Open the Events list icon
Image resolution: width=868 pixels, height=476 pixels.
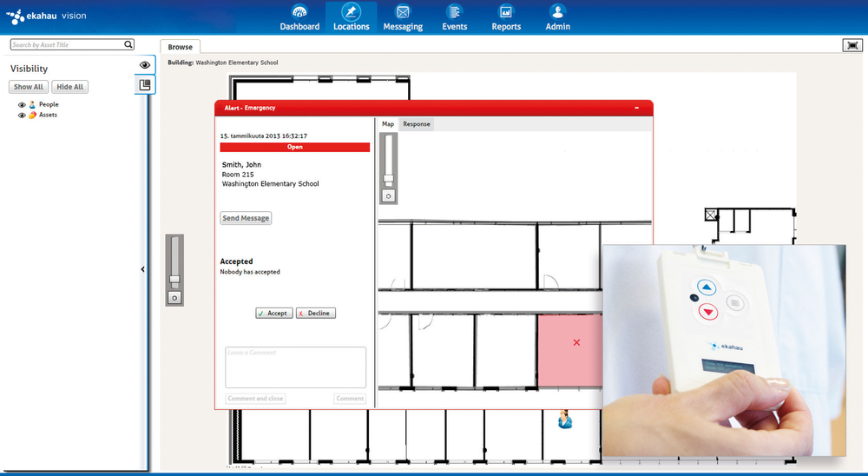[x=454, y=12]
